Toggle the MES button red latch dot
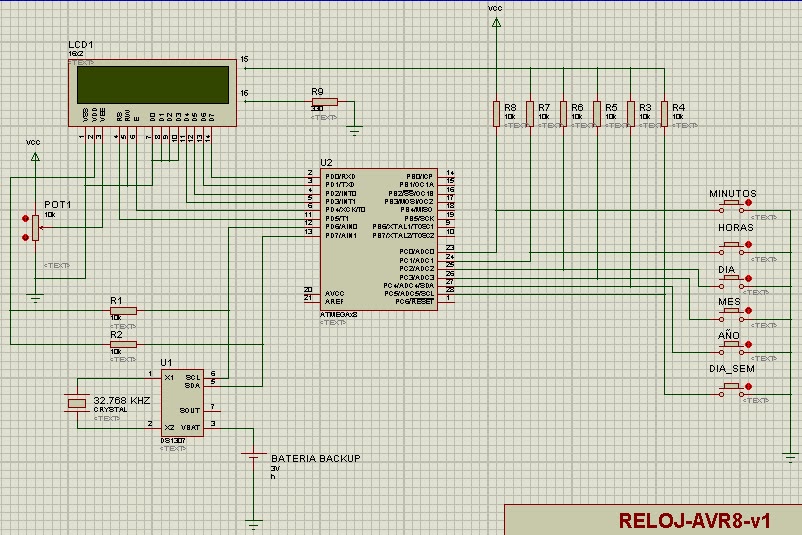This screenshot has width=802, height=535. (x=749, y=310)
